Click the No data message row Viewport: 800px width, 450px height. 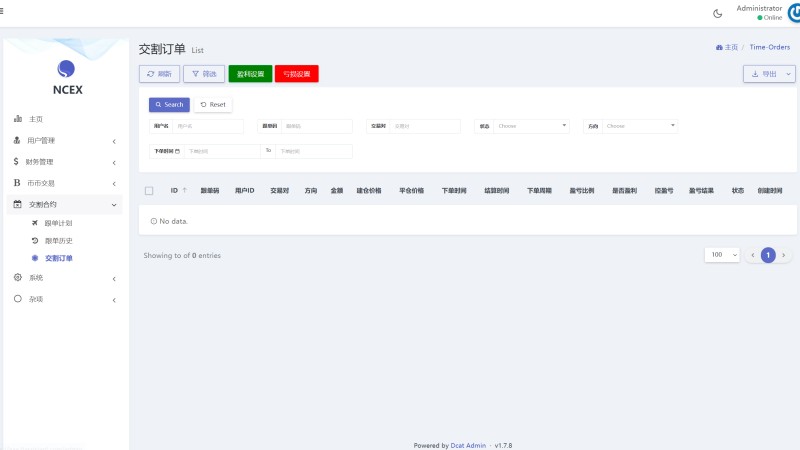(x=468, y=221)
